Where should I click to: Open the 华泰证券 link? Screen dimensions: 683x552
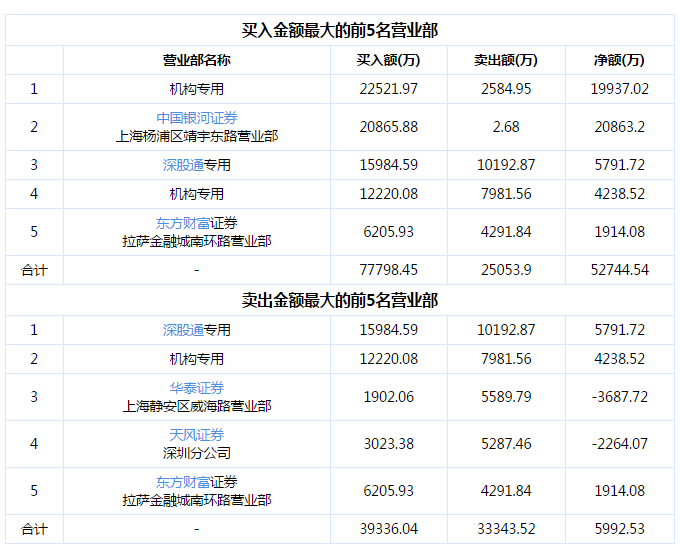[197, 388]
